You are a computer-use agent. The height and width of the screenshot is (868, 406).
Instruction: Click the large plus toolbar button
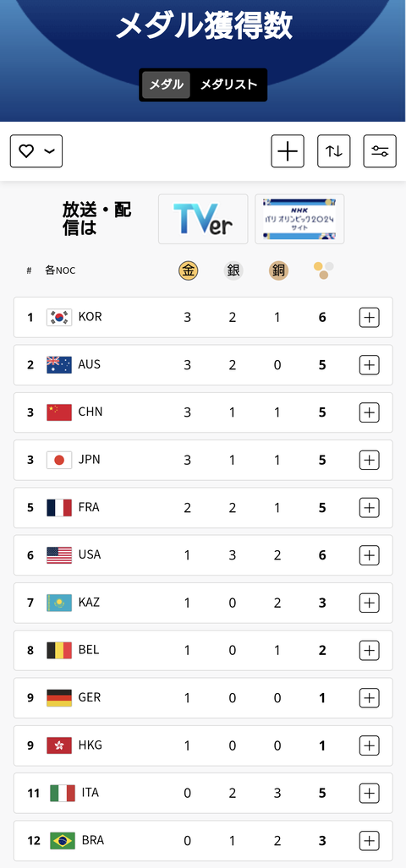pos(288,151)
